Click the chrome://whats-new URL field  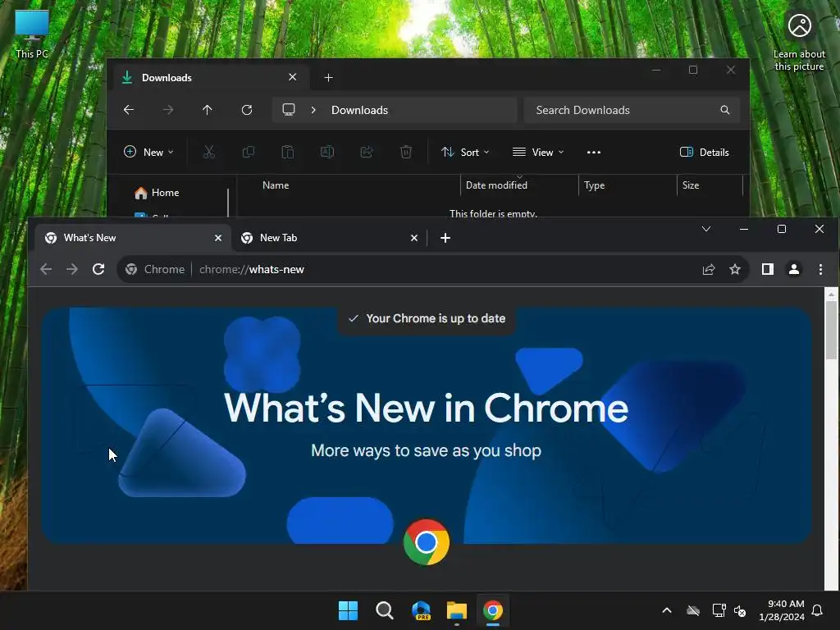(x=252, y=269)
